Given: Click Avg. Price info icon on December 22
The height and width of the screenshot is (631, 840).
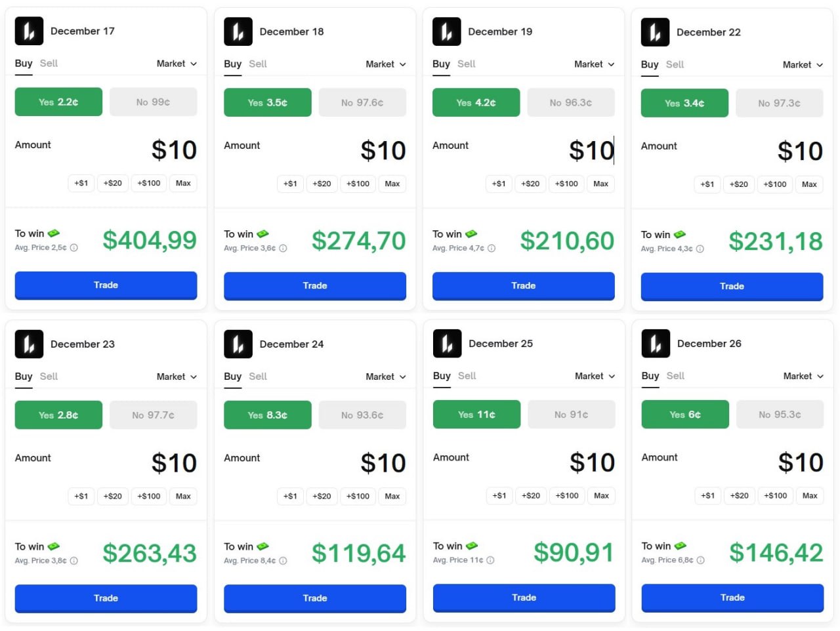Looking at the screenshot, I should point(700,249).
